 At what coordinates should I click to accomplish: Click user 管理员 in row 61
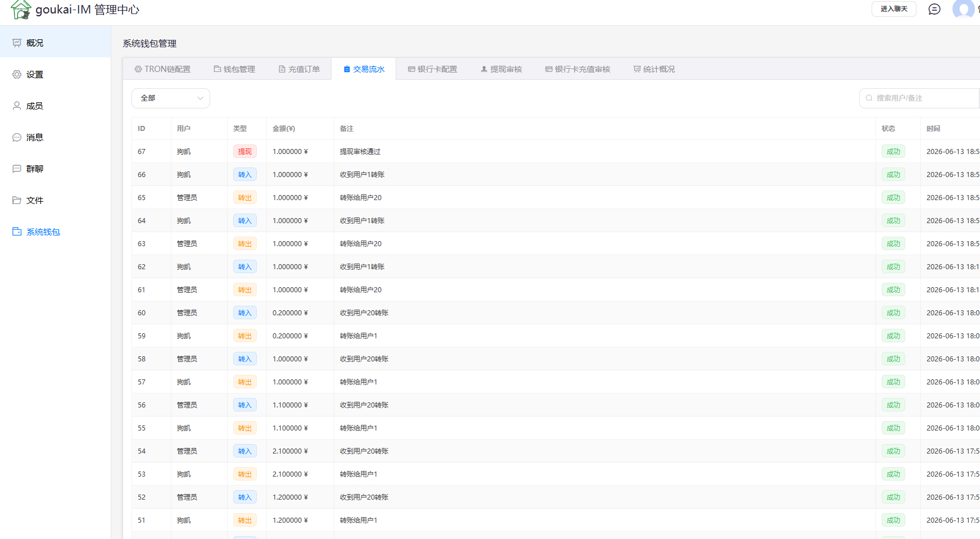pos(187,290)
